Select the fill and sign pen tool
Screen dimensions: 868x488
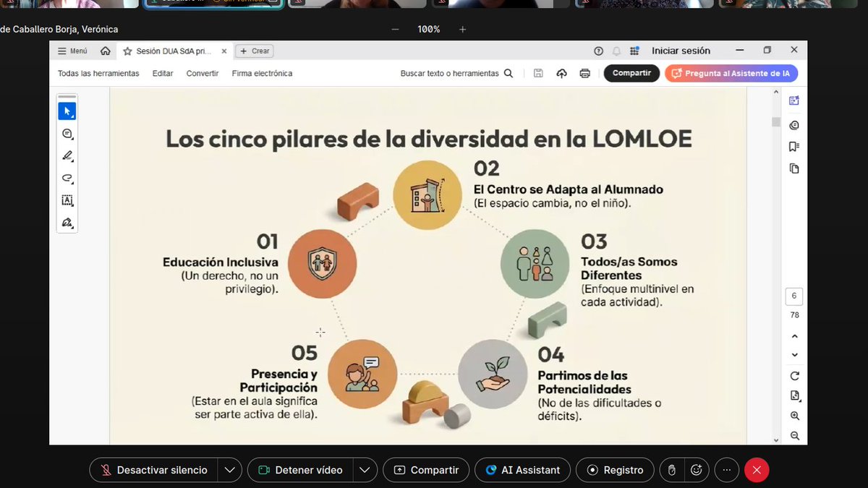[67, 223]
